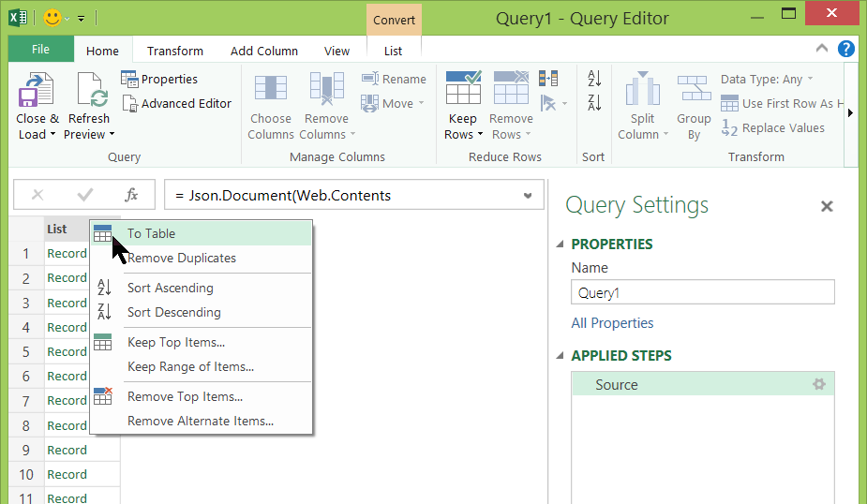Click the query Name input field
This screenshot has height=504, width=867.
pos(702,292)
